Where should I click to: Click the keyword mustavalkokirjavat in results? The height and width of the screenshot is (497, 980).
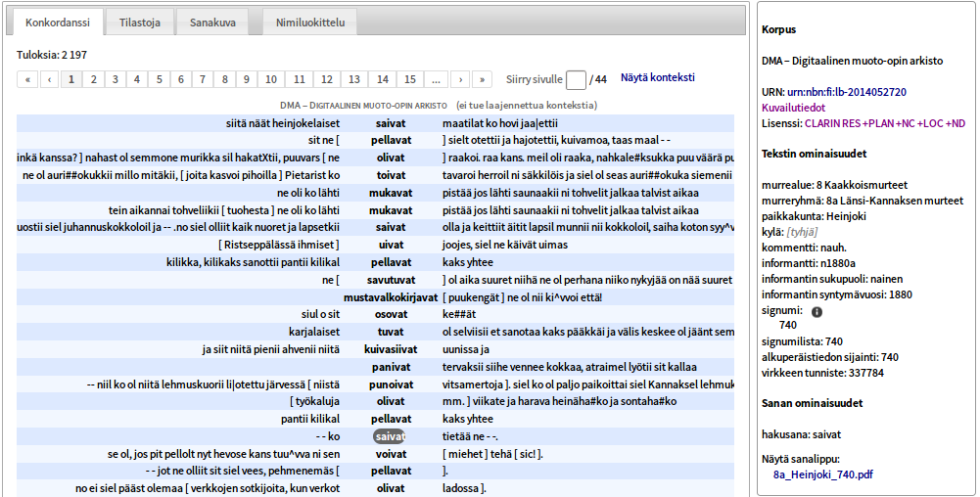pyautogui.click(x=390, y=297)
